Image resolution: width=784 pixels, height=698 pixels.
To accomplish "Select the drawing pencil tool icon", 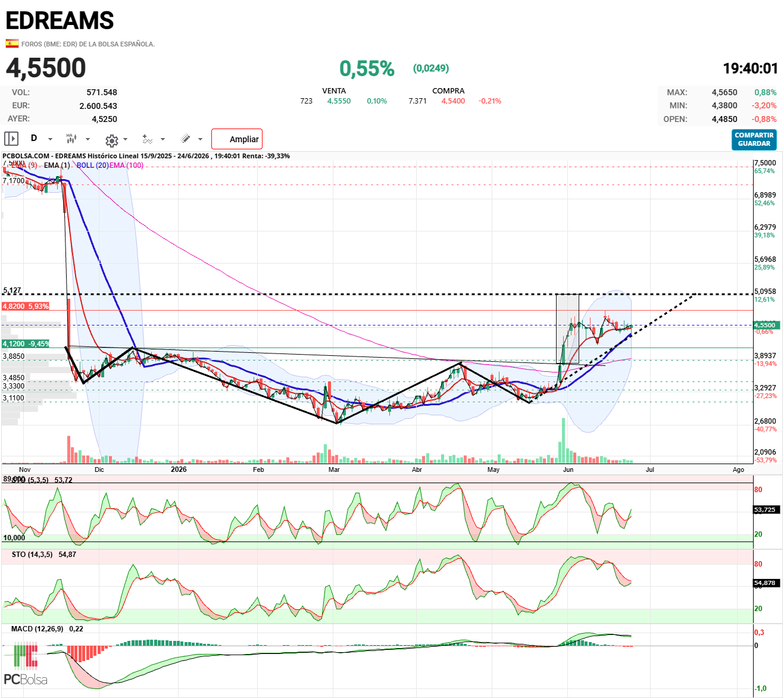I will [186, 139].
